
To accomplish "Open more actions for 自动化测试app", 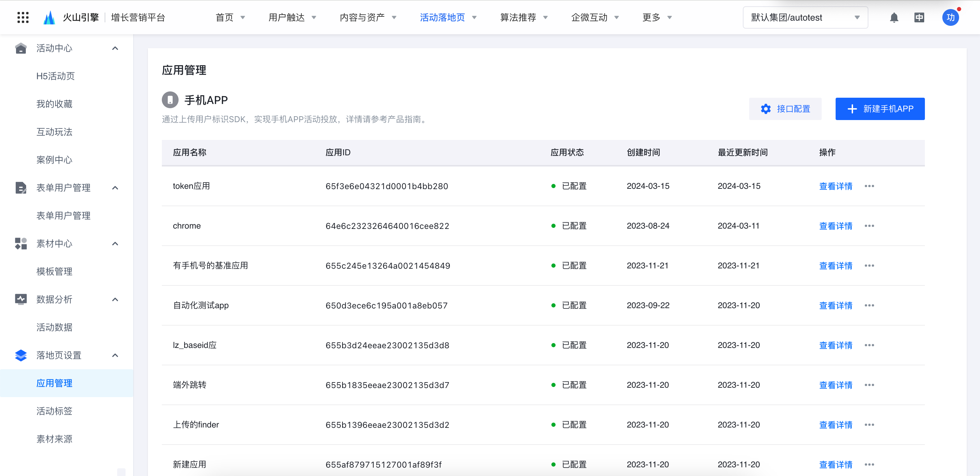I will 869,305.
